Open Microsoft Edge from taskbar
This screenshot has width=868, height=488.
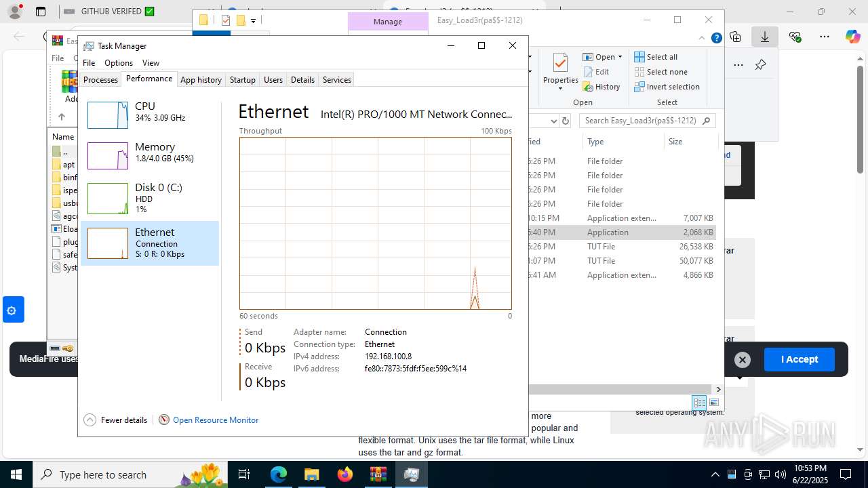point(279,474)
